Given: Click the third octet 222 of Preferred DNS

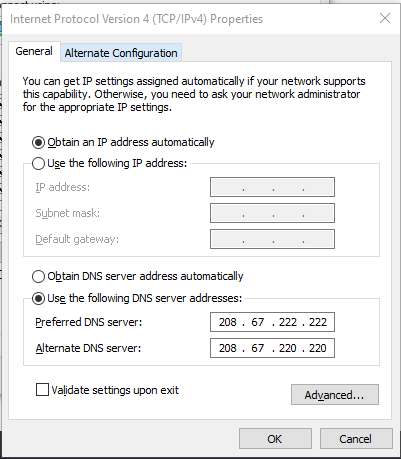Looking at the screenshot, I should pos(288,322).
